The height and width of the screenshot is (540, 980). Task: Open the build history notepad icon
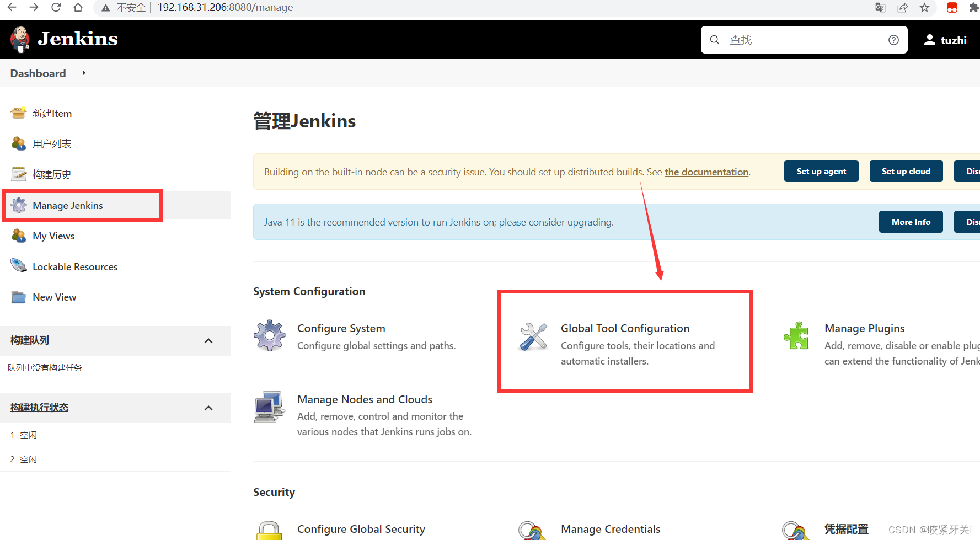pos(19,174)
